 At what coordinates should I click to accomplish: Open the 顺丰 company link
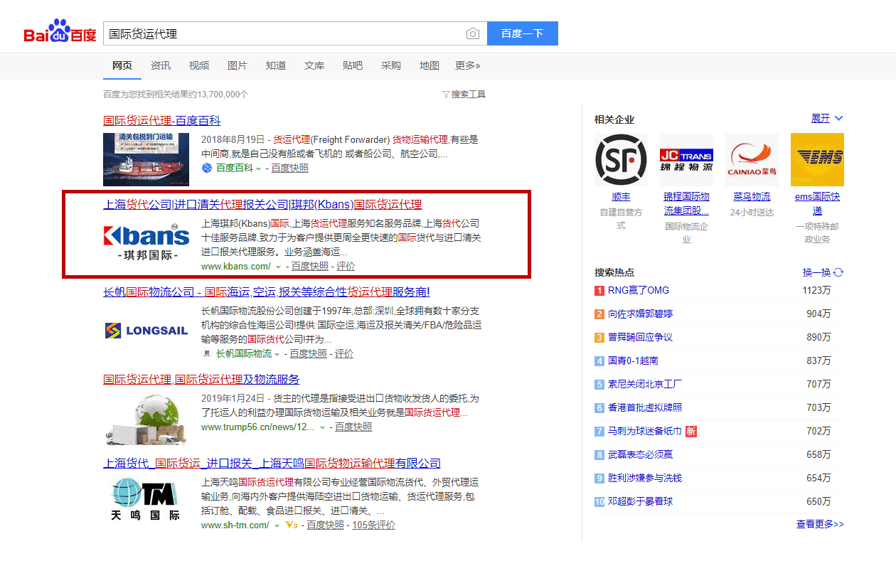pyautogui.click(x=621, y=197)
